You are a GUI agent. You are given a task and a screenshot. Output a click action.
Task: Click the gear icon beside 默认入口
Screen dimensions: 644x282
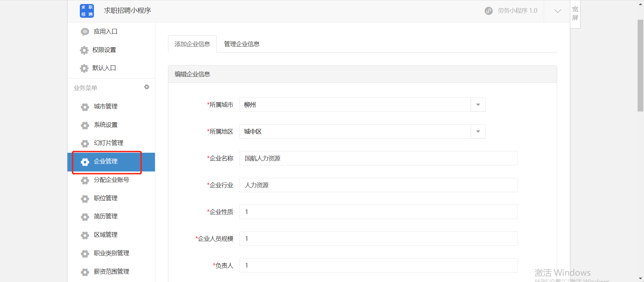click(84, 68)
